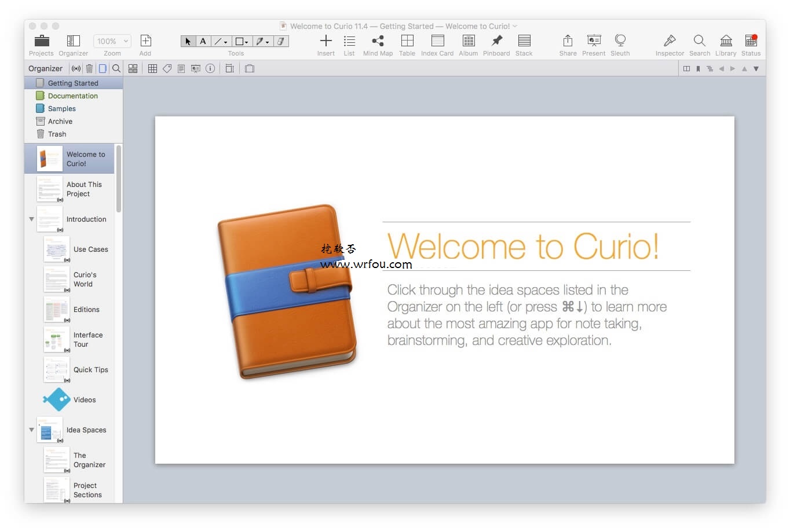Viewport: 790px width, 532px height.
Task: Click the Add idea space icon
Action: (x=145, y=41)
